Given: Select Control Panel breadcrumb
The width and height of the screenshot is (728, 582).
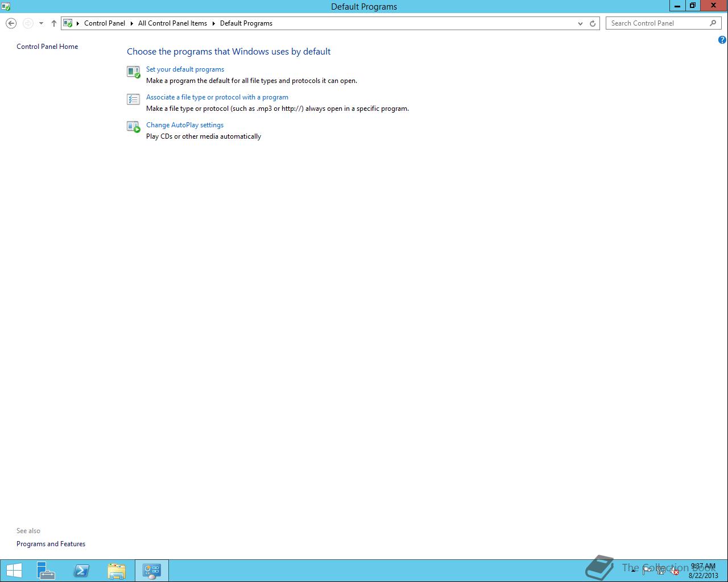Looking at the screenshot, I should tap(105, 23).
